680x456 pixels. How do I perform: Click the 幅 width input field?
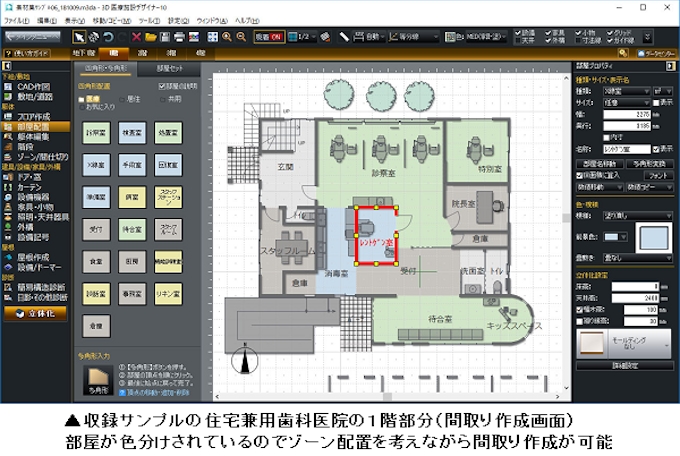[x=640, y=114]
